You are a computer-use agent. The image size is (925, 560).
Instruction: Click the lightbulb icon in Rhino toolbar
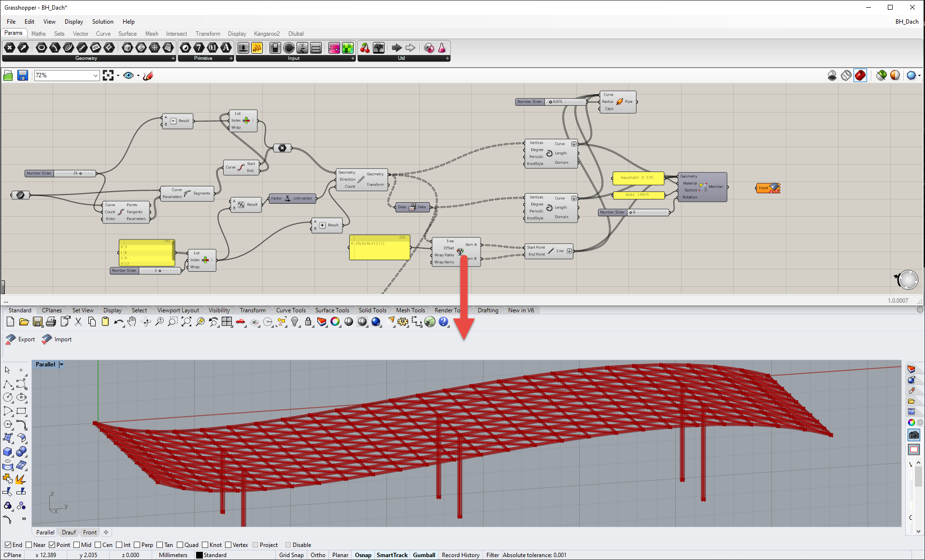click(295, 322)
